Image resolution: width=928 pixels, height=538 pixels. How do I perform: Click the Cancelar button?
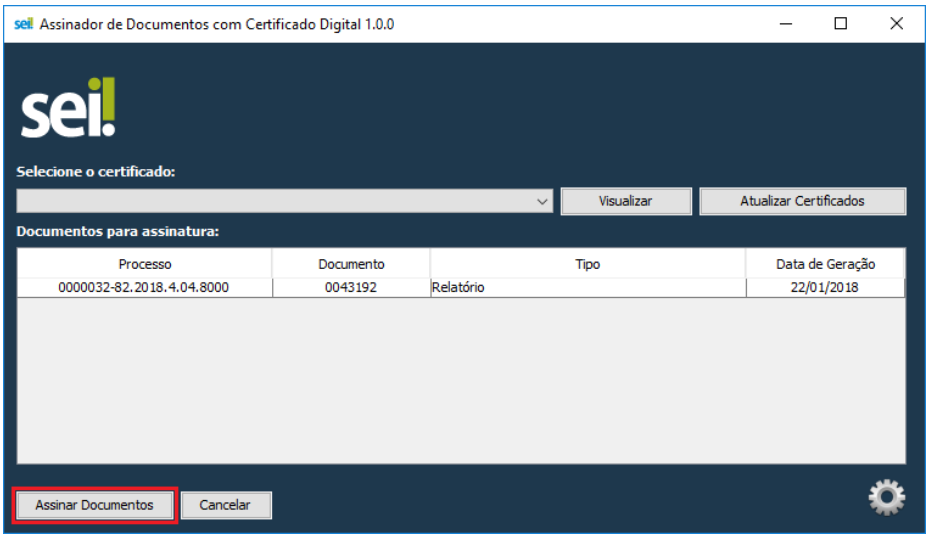point(225,505)
